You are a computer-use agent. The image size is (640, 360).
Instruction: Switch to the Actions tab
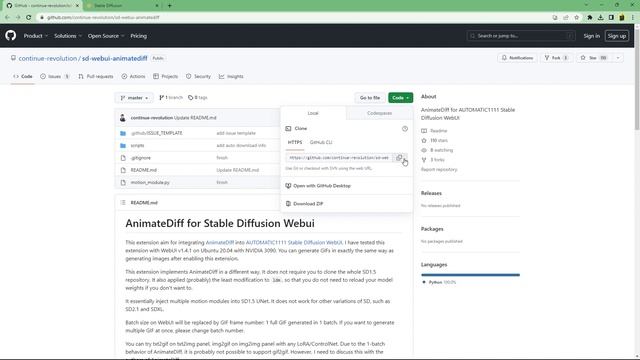click(133, 76)
